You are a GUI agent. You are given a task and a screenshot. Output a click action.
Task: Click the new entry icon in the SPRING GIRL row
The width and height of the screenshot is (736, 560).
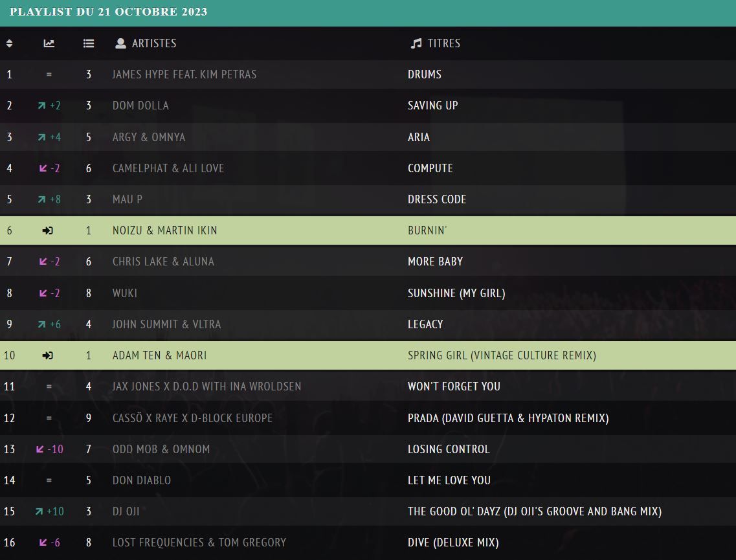click(48, 355)
